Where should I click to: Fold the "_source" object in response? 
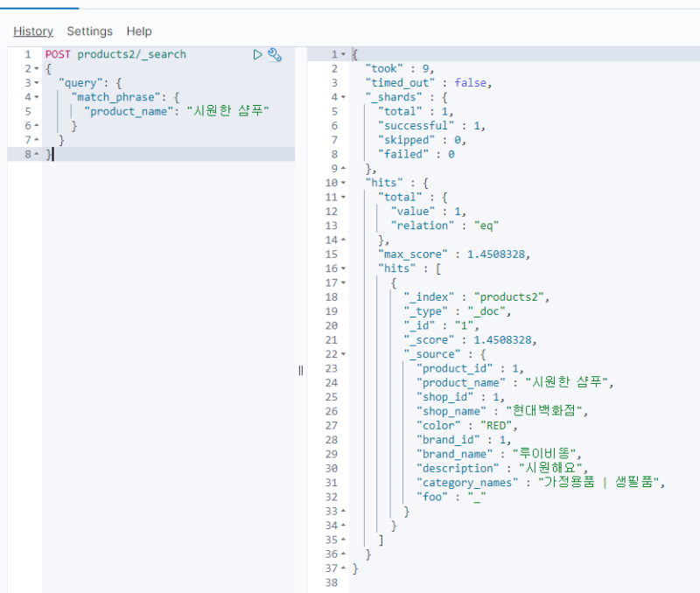click(x=345, y=354)
